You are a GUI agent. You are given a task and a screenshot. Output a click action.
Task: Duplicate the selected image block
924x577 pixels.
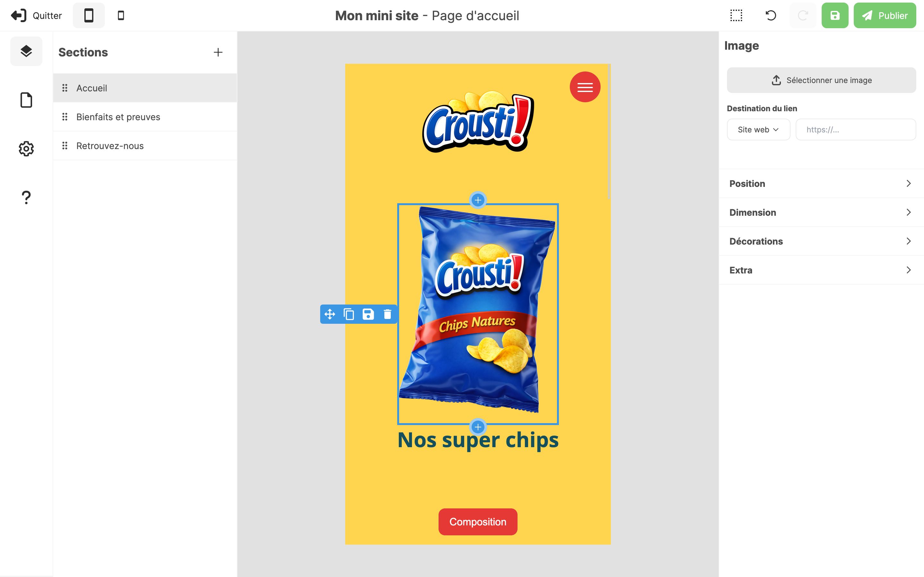point(349,314)
